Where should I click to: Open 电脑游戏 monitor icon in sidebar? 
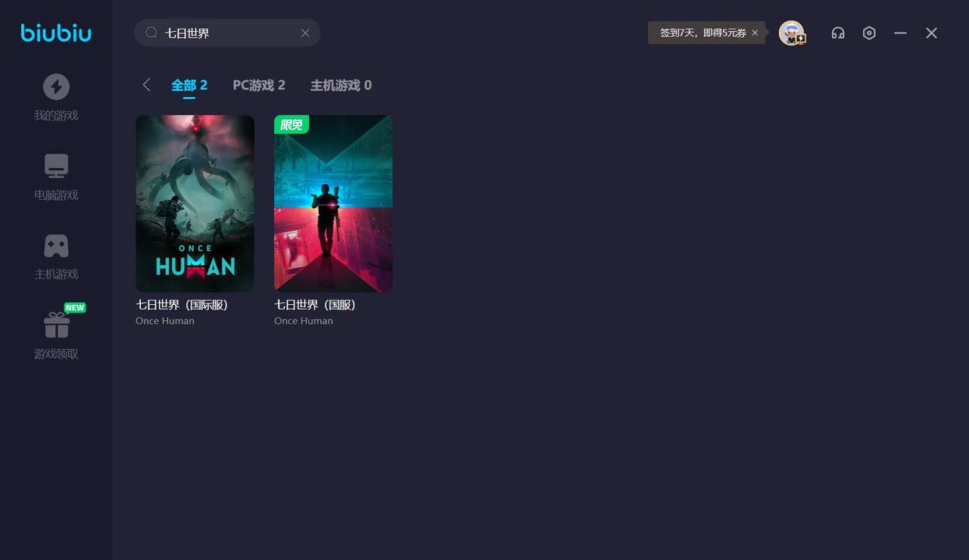coord(56,166)
